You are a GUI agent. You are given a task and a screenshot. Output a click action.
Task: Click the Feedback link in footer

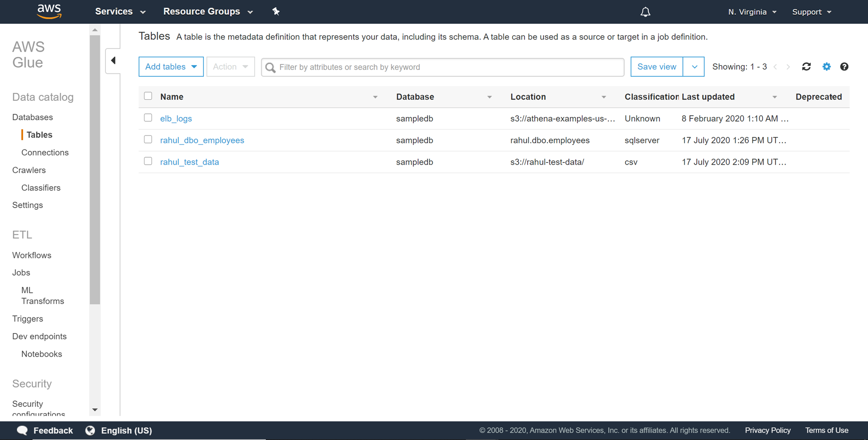coord(53,430)
